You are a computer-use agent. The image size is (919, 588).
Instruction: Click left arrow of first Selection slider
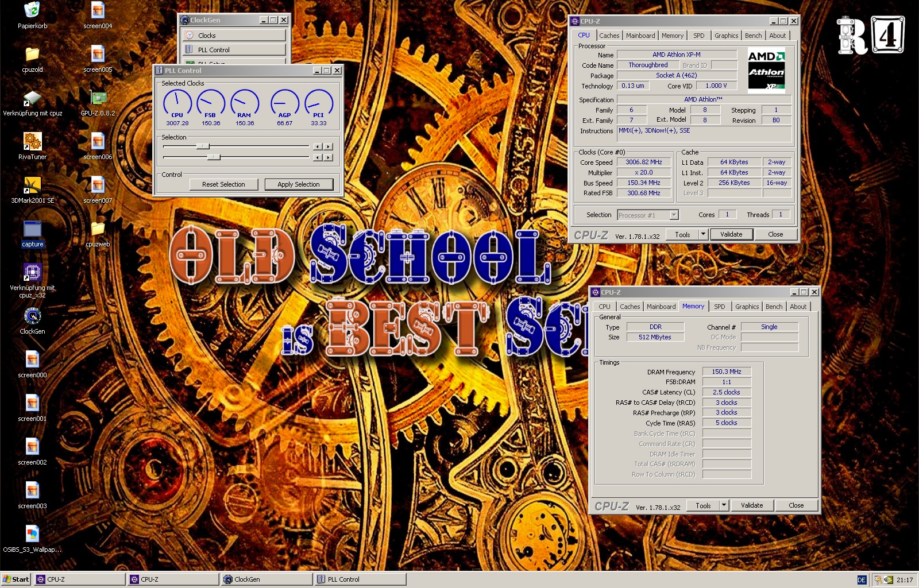pyautogui.click(x=318, y=146)
